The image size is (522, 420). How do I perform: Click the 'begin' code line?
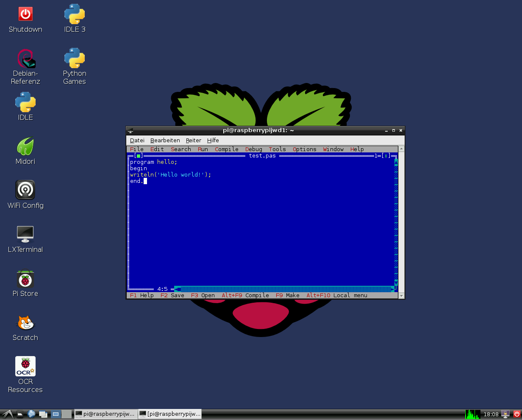coord(139,169)
